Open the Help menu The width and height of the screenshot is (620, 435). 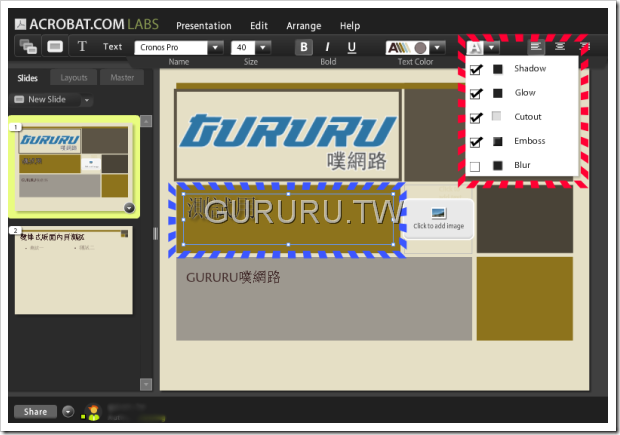click(350, 26)
